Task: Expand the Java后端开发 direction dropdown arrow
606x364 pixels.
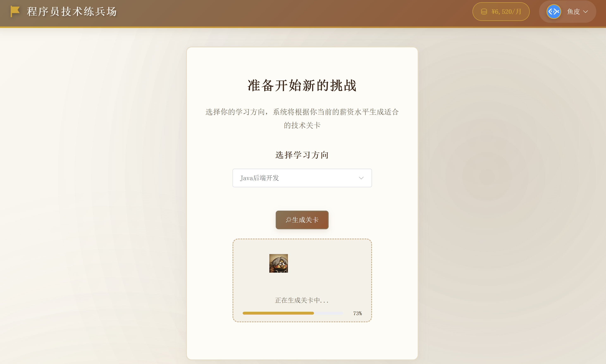Action: coord(361,178)
